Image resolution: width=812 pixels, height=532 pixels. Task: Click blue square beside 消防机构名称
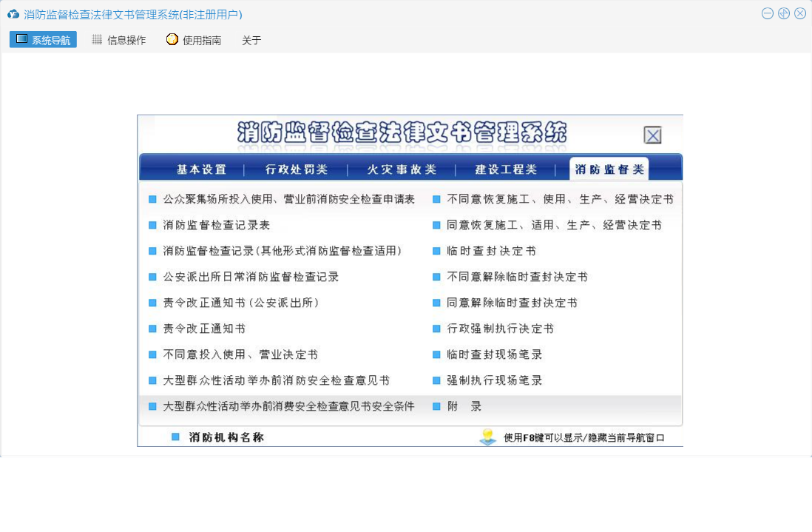click(x=176, y=437)
